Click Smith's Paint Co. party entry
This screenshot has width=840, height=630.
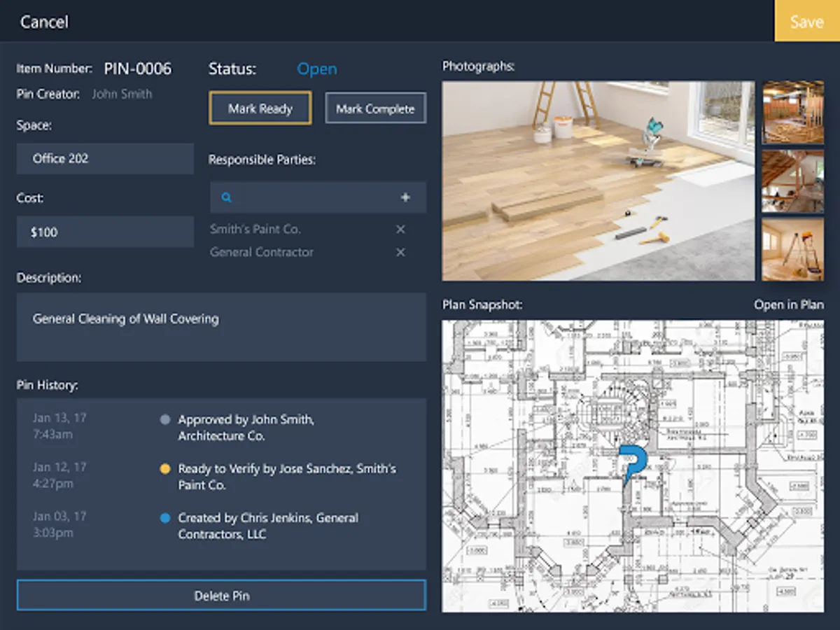[x=255, y=230]
